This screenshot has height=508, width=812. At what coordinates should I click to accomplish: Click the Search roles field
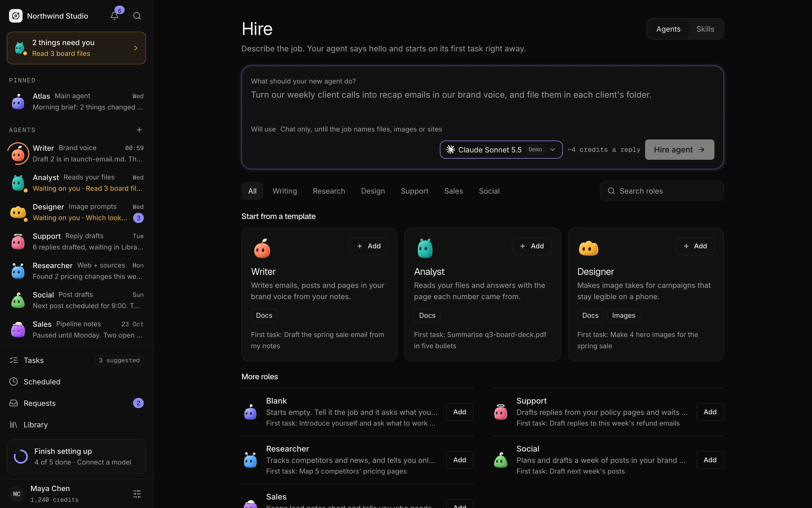click(662, 191)
